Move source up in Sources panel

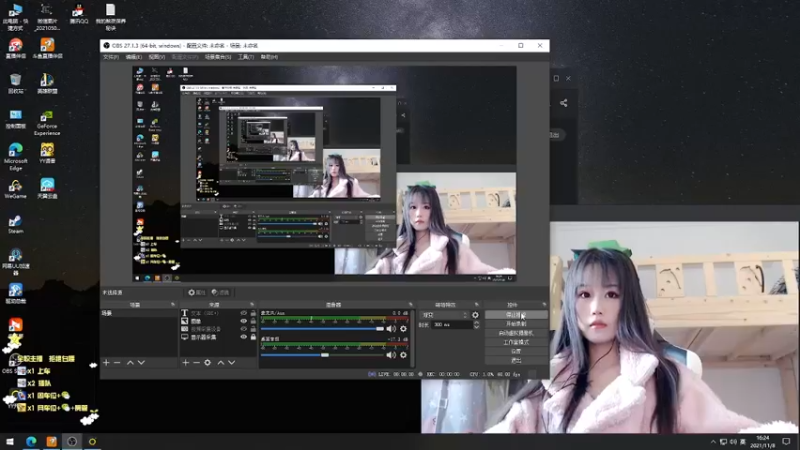click(x=220, y=363)
